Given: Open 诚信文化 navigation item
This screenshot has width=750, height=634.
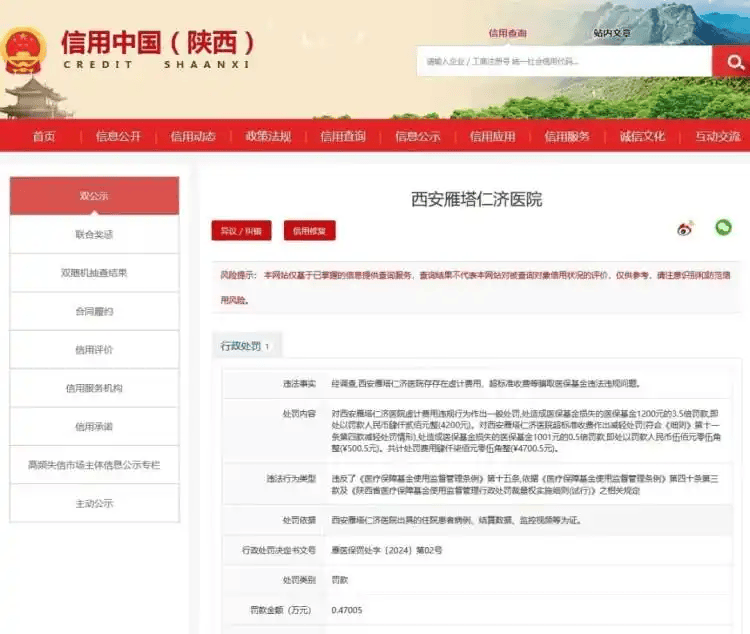Looking at the screenshot, I should (642, 137).
